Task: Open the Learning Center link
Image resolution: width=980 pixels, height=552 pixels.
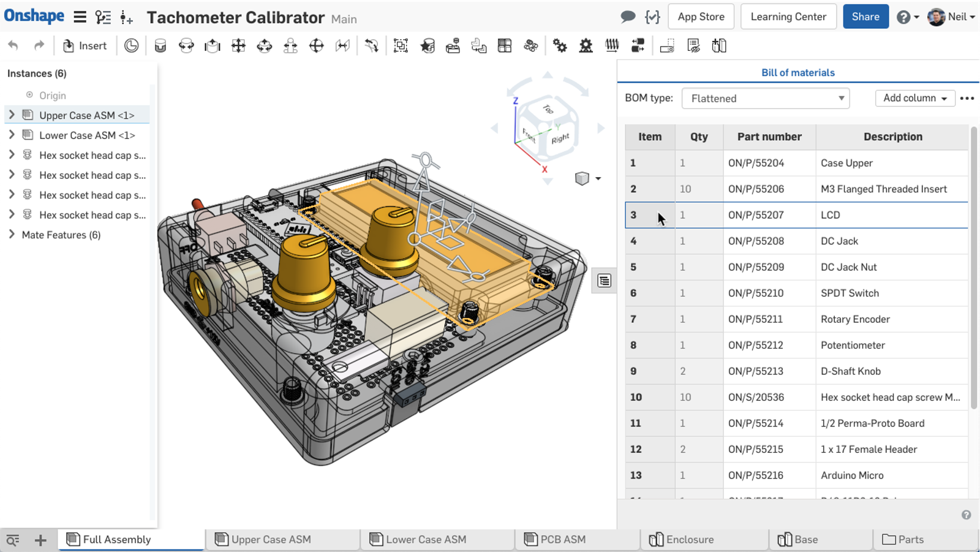Action: tap(788, 17)
